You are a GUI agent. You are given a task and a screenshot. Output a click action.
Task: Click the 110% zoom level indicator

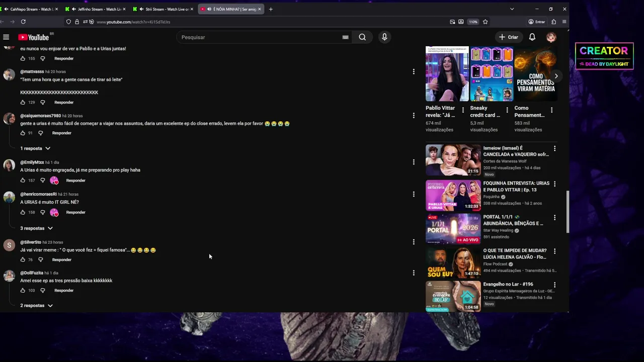coord(473,22)
